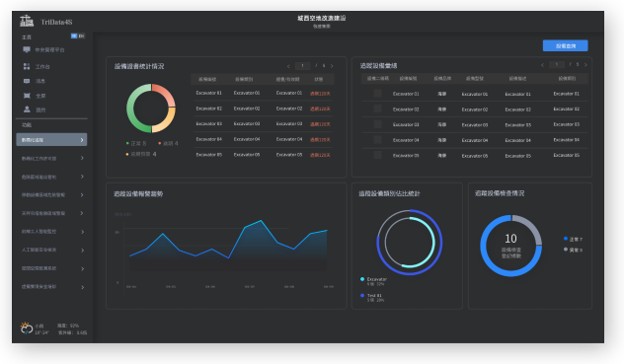Click QR thumbnail in Excavator 01 tracking row
This screenshot has height=364, width=624.
click(x=378, y=93)
